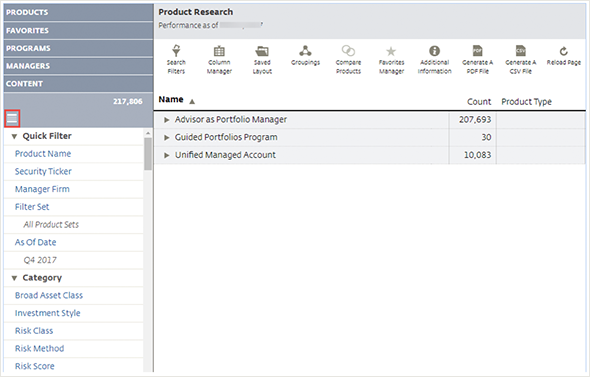The width and height of the screenshot is (590, 377).
Task: Click the filter panel scroll up arrow
Action: tap(148, 133)
